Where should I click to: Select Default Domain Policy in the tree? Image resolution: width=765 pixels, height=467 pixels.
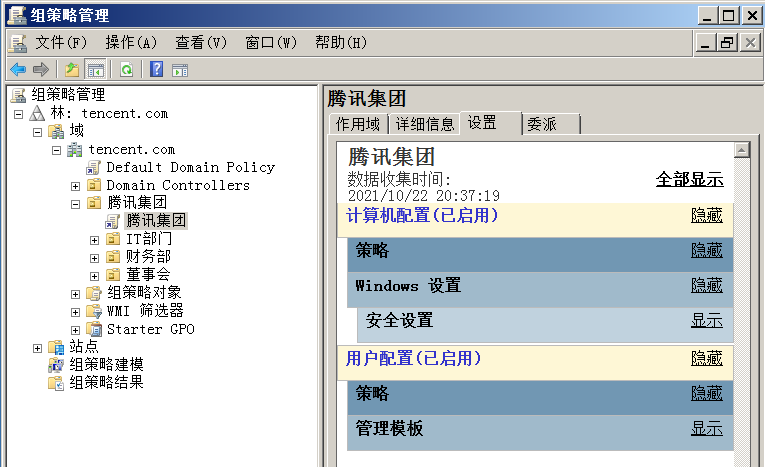click(191, 167)
